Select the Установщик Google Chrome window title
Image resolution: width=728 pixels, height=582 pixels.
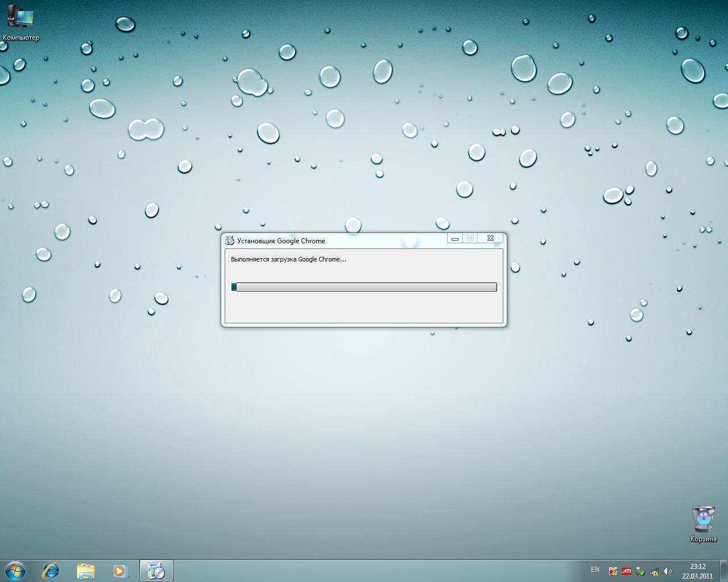point(281,240)
